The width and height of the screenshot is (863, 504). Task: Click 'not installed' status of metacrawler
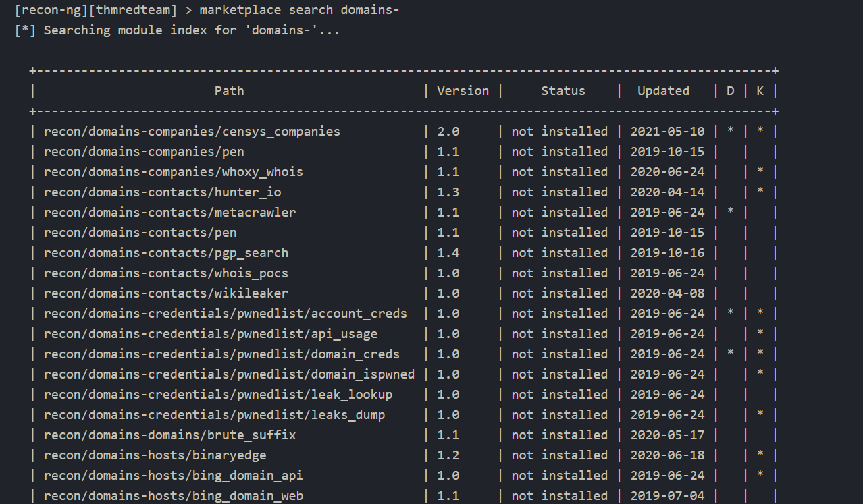[x=559, y=213]
